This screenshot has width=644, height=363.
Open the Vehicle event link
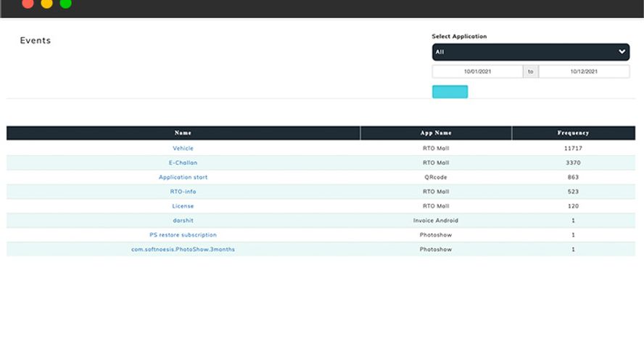pos(183,148)
